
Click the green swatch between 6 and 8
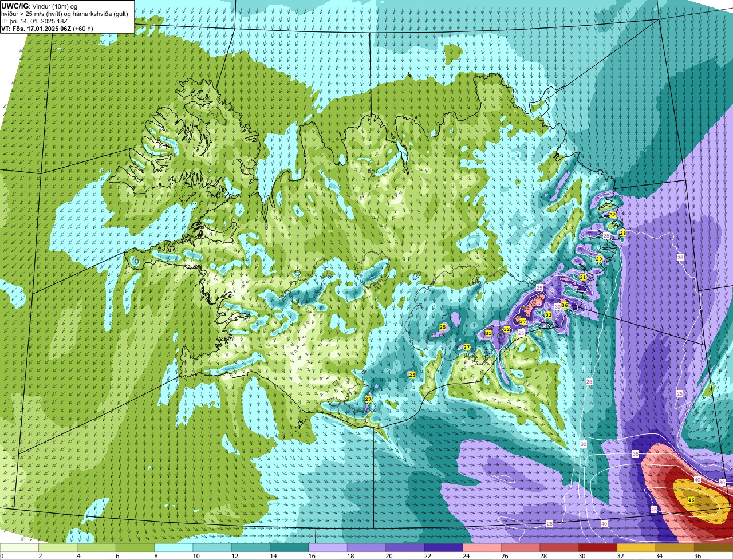pyautogui.click(x=135, y=547)
